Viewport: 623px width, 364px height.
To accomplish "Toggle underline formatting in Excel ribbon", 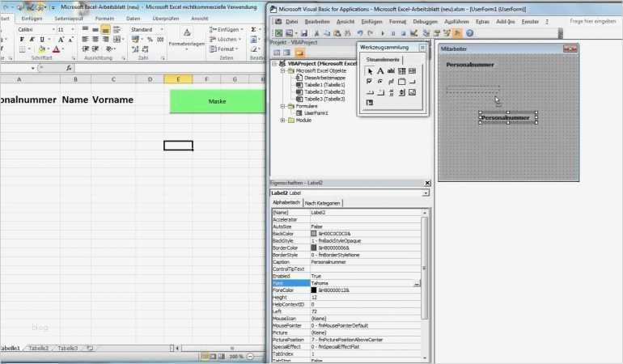I will [x=42, y=40].
